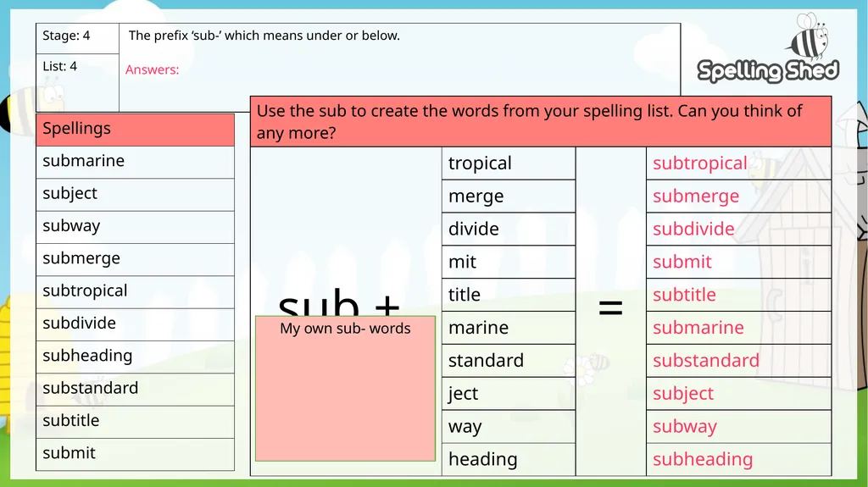
Task: Click the root word 'way' cell
Action: [x=509, y=427]
